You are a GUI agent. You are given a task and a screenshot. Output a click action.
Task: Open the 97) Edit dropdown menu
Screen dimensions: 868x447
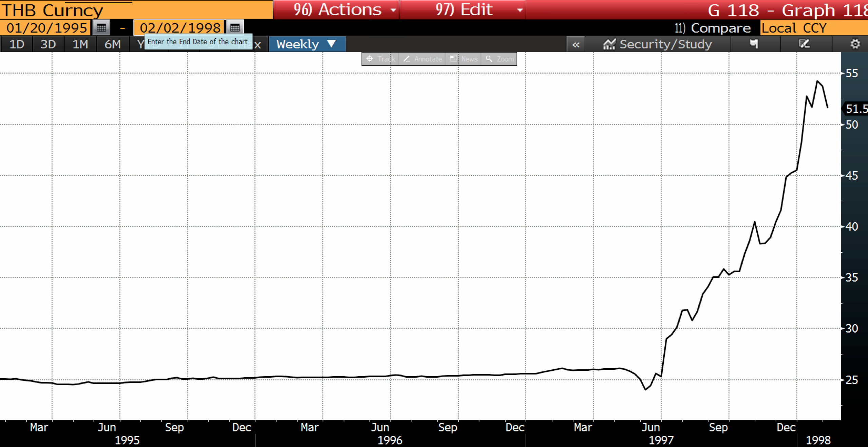(x=463, y=9)
